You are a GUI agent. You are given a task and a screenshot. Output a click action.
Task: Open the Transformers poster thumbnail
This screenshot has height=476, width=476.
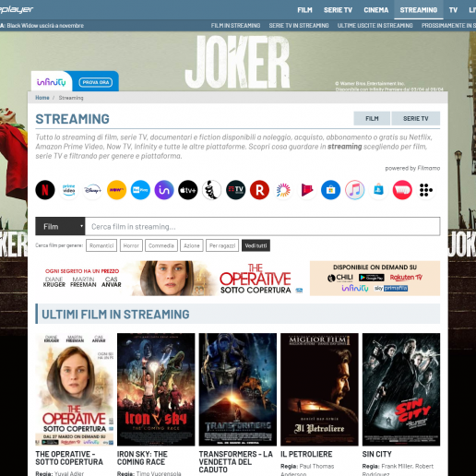coord(238,389)
